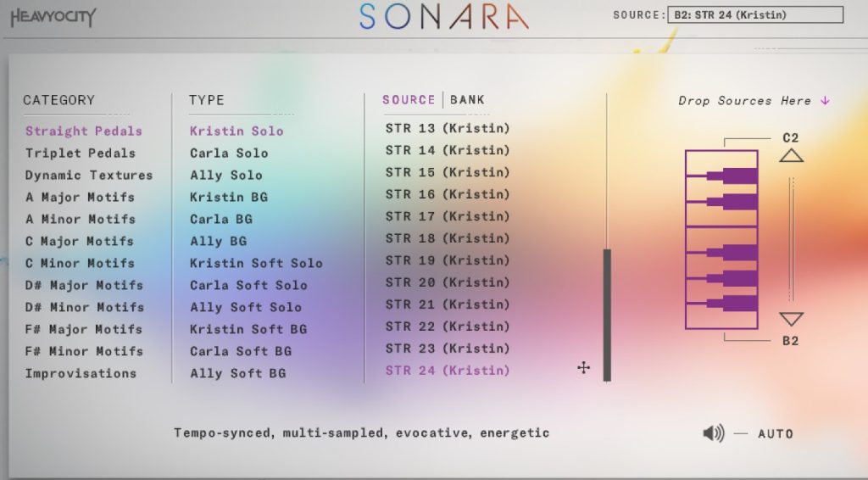Click the up arrow above keyboard range

tap(791, 155)
